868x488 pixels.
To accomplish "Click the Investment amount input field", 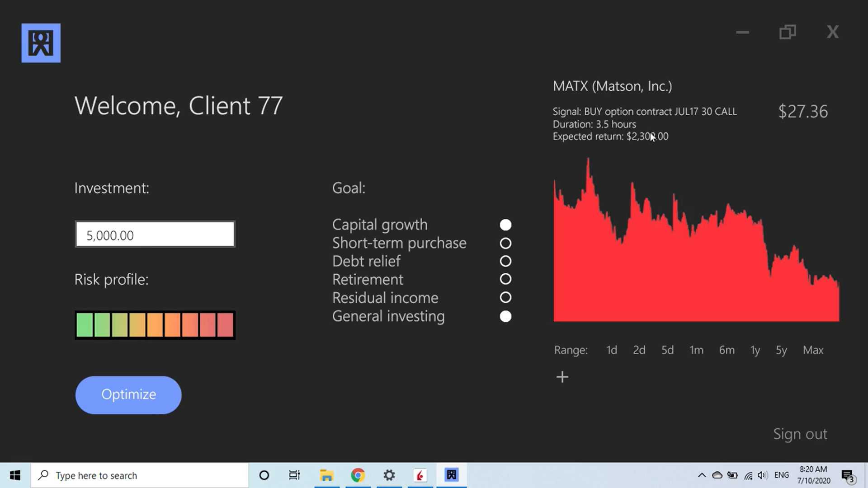I will (x=155, y=235).
